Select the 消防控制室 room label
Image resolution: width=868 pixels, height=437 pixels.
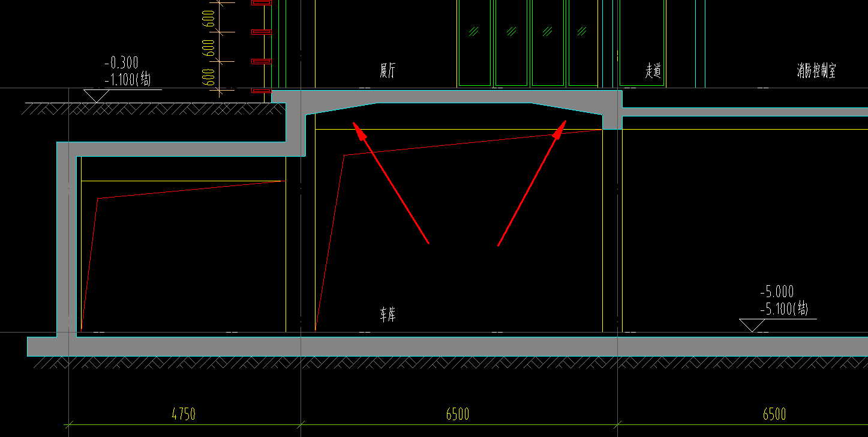pos(816,71)
